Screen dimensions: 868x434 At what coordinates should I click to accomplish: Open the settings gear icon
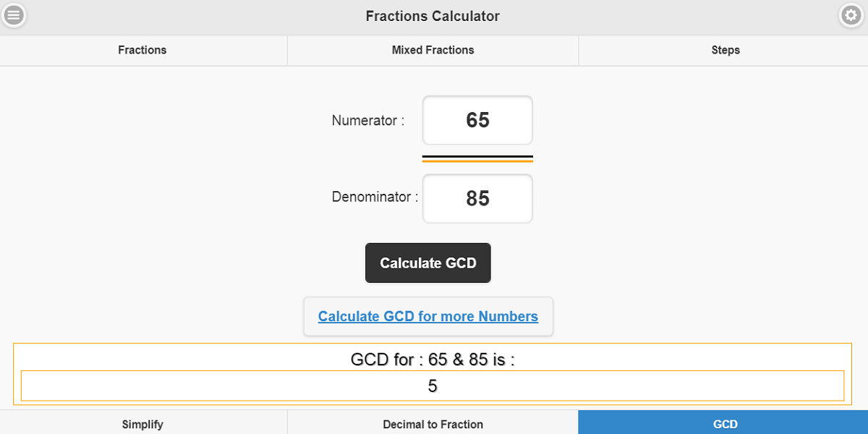pyautogui.click(x=851, y=15)
